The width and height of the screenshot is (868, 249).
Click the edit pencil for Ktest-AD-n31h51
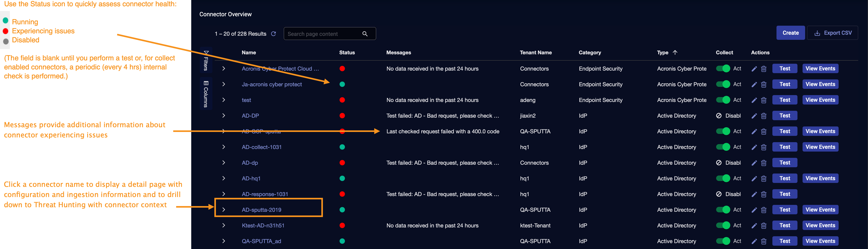click(x=754, y=225)
